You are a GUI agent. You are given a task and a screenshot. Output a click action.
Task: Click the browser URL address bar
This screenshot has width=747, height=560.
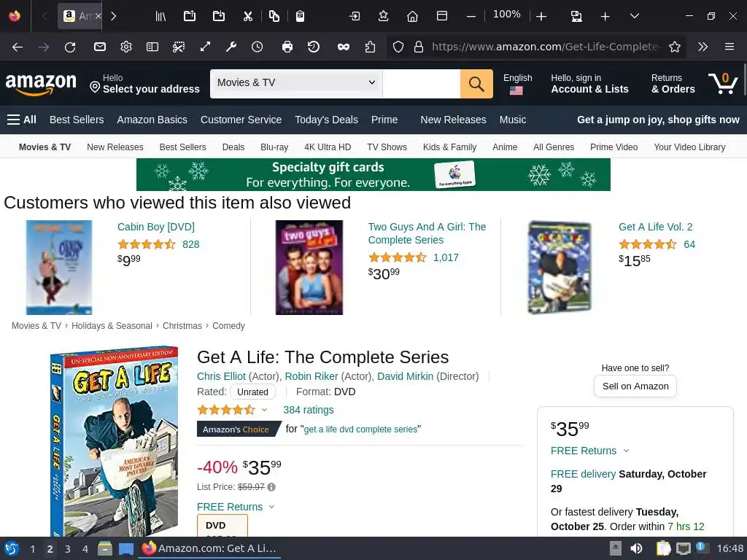pyautogui.click(x=546, y=47)
